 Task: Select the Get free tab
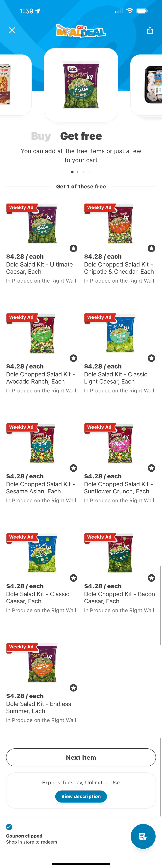(81, 136)
